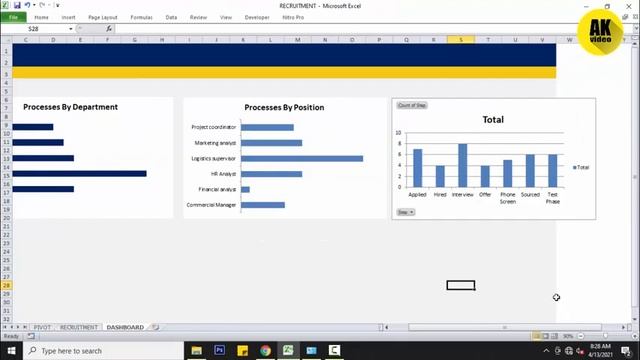Click the taskbar search box

[104, 351]
